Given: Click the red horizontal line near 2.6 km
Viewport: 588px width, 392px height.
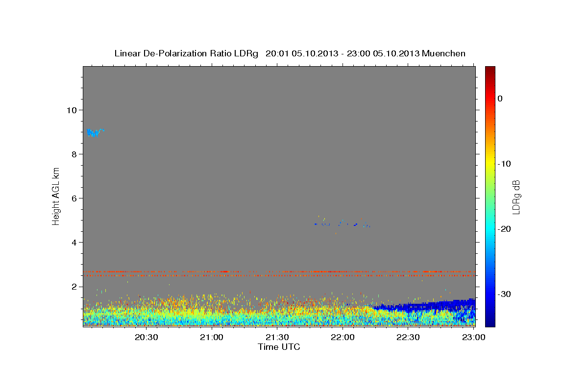Looking at the screenshot, I should click(x=278, y=271).
